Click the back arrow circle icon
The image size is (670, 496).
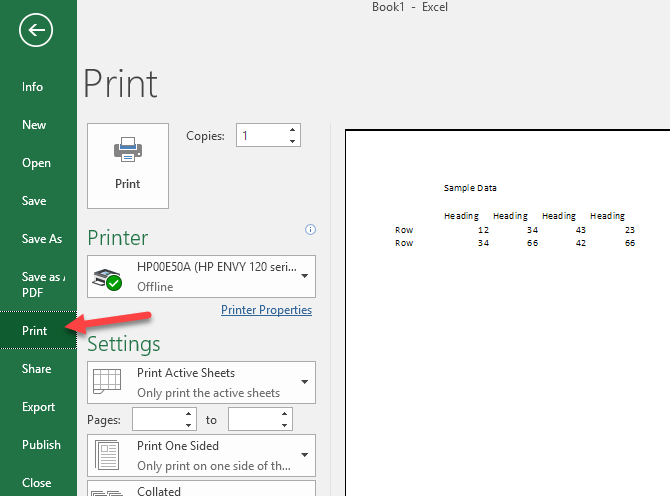[x=36, y=30]
